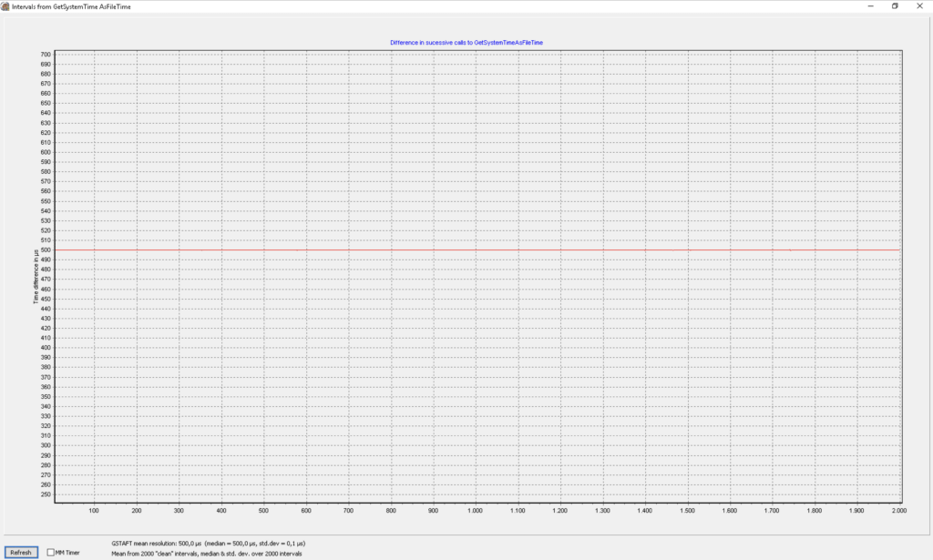
Task: Click the 1.500 label on x-axis
Action: [x=687, y=512]
